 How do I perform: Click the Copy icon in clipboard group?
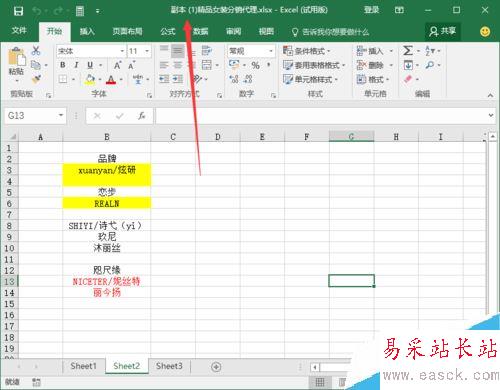pyautogui.click(x=36, y=65)
